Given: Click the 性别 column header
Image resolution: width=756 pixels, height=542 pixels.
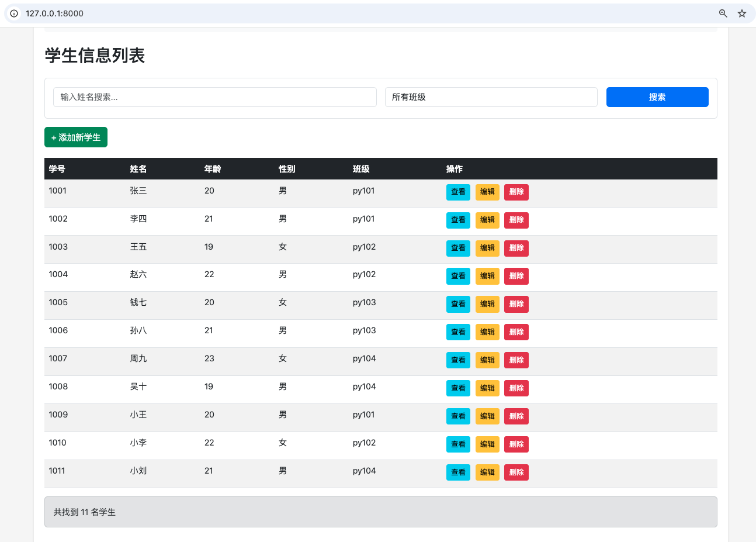Looking at the screenshot, I should 287,169.
